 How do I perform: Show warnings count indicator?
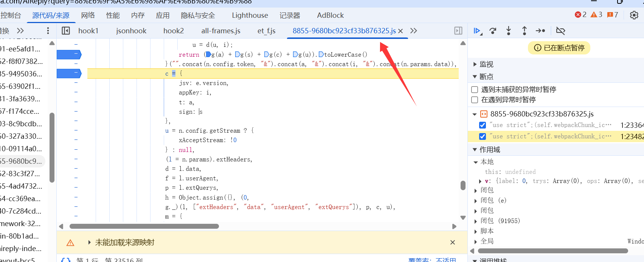coord(596,15)
